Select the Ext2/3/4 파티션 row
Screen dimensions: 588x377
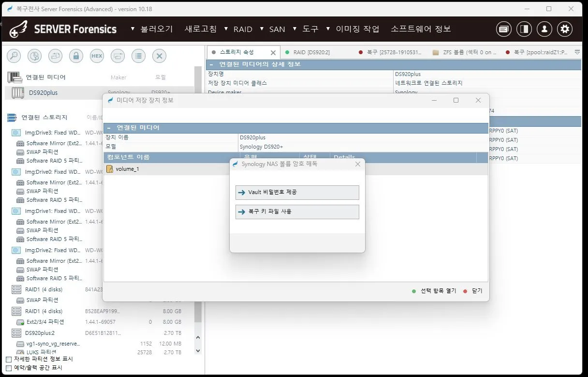[99, 322]
